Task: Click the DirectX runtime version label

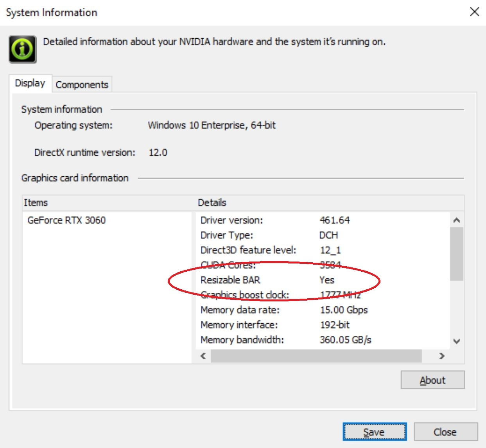Action: click(85, 152)
